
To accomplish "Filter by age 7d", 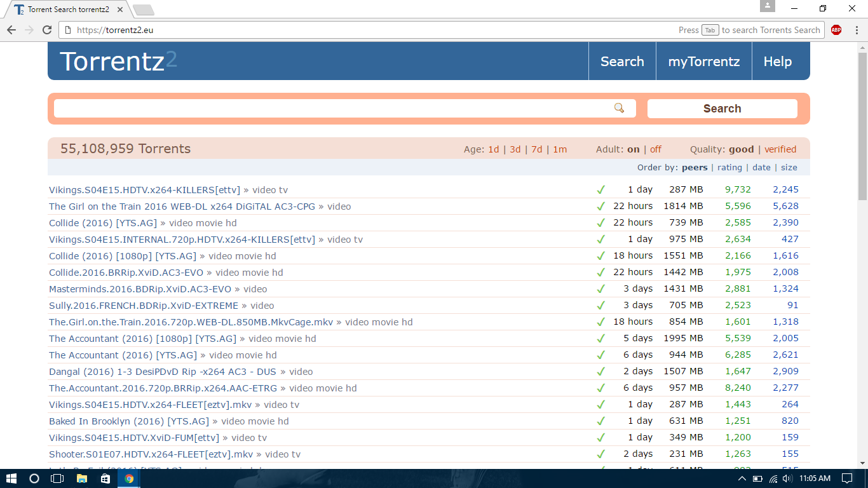I will click(537, 149).
